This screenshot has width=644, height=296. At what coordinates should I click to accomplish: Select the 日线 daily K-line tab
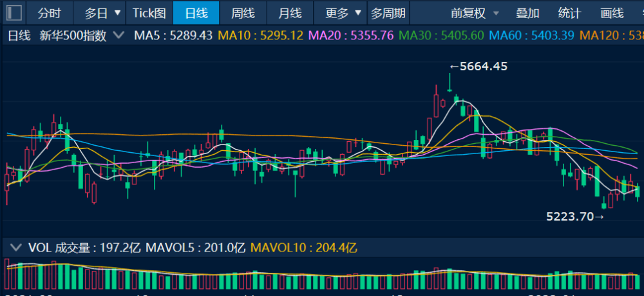(196, 13)
